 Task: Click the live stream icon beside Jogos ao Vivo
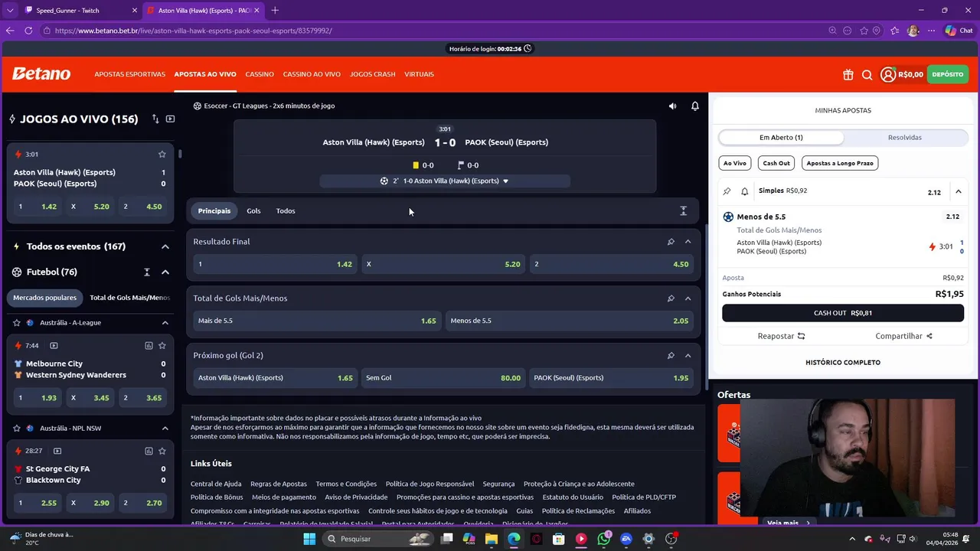click(x=170, y=119)
